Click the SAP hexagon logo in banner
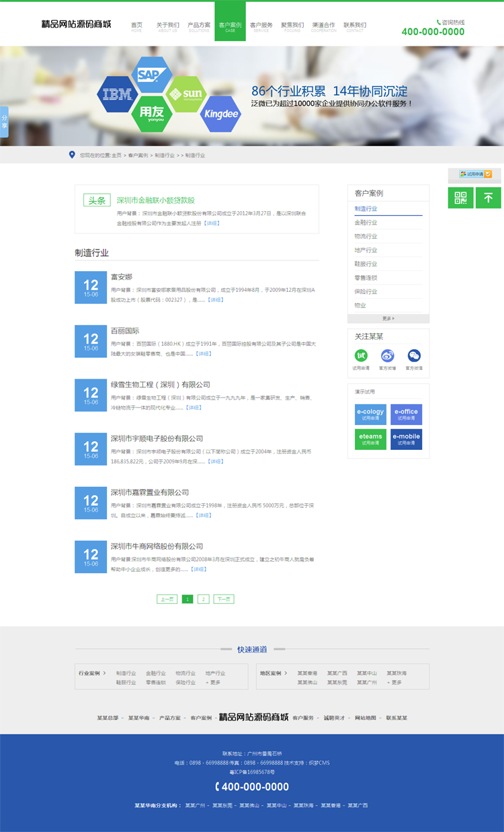This screenshot has height=832, width=504. click(x=151, y=75)
